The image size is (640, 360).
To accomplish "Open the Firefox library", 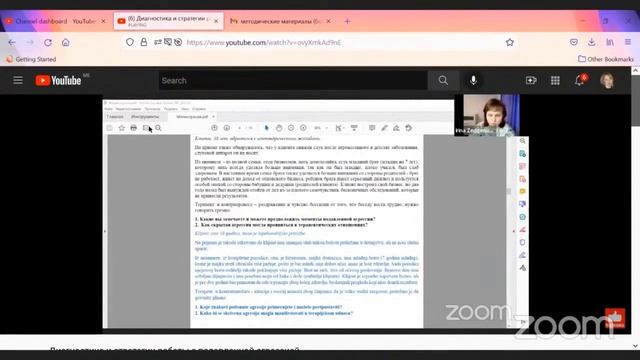I will tap(610, 42).
